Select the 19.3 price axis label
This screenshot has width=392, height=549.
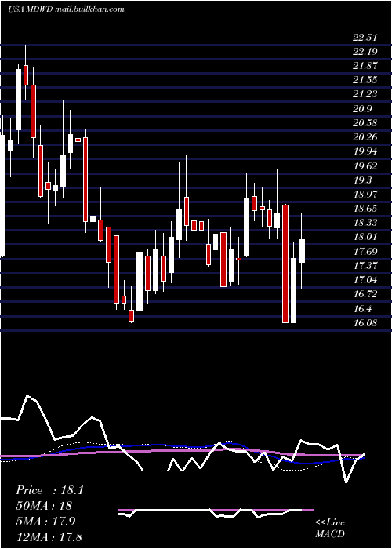click(x=362, y=180)
